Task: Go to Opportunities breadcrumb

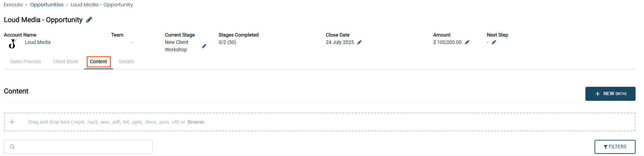Action: [x=47, y=5]
